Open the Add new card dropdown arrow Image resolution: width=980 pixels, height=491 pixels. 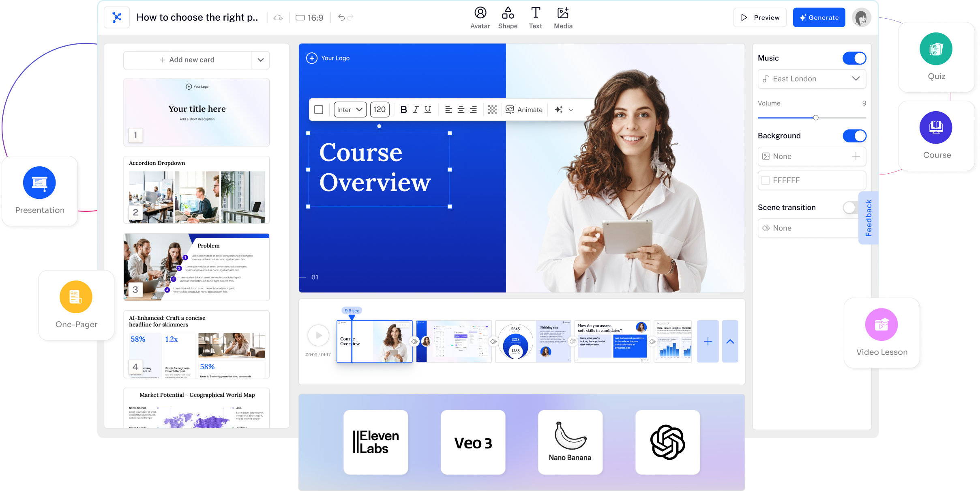click(261, 60)
